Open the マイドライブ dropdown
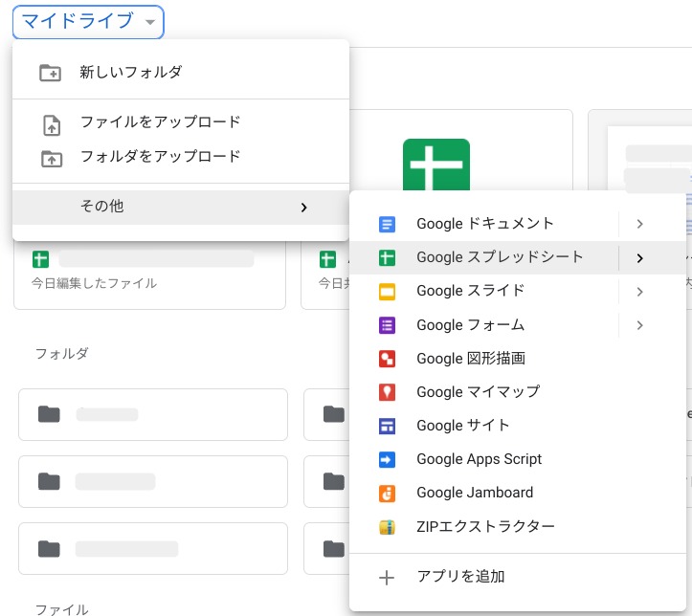The width and height of the screenshot is (692, 616). tap(88, 22)
